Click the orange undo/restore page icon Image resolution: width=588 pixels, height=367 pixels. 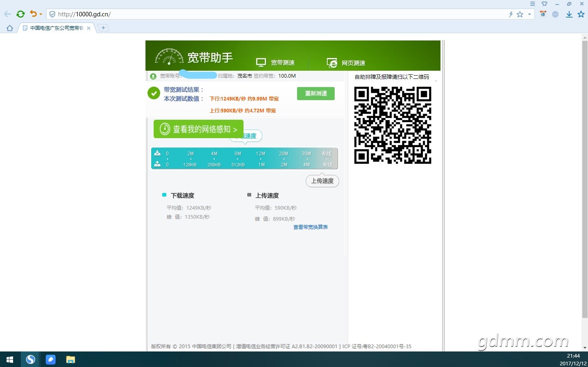point(33,14)
